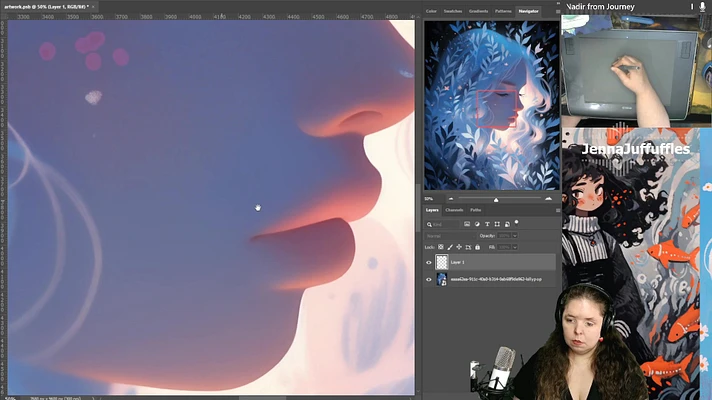
Task: Toggle prevent artboard auto-nesting lock
Action: [468, 247]
